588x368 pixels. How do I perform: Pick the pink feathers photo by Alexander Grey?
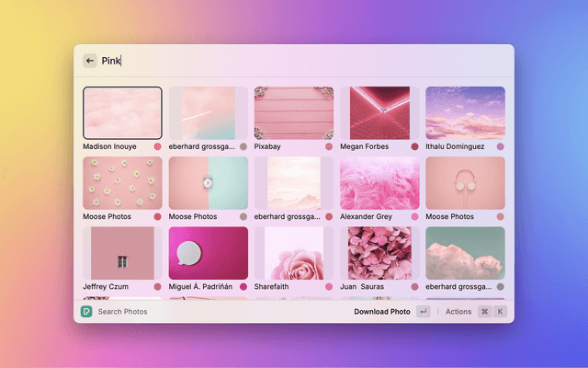tap(379, 183)
